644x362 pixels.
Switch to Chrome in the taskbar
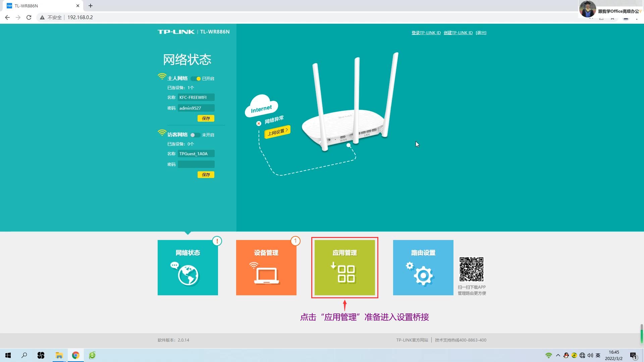point(75,355)
